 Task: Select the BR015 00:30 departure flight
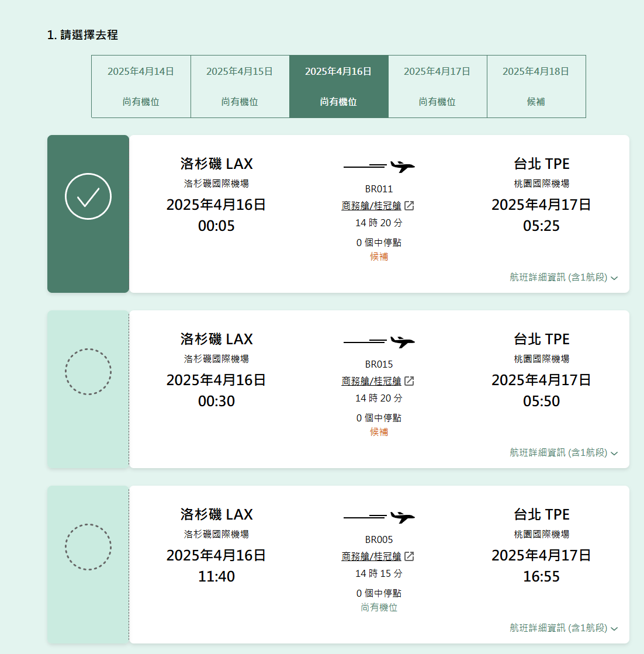[88, 372]
